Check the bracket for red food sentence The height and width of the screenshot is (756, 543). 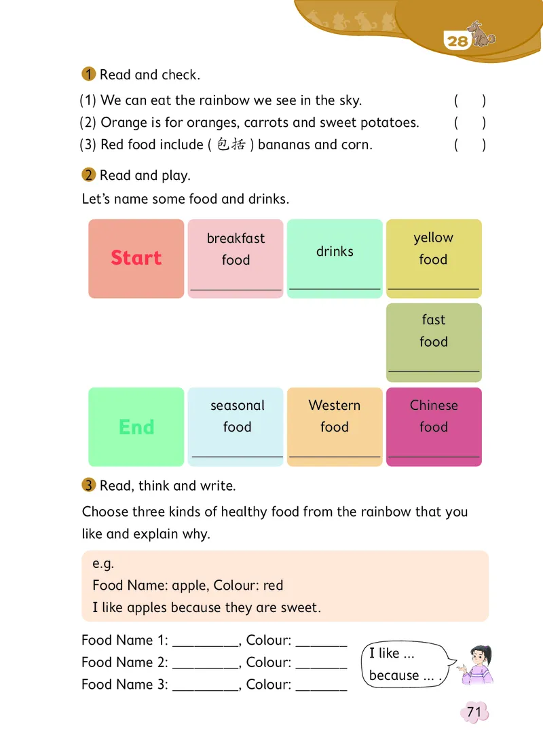470,145
